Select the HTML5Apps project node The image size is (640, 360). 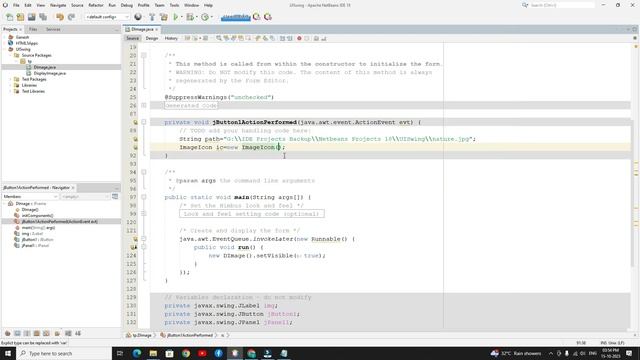(27, 43)
